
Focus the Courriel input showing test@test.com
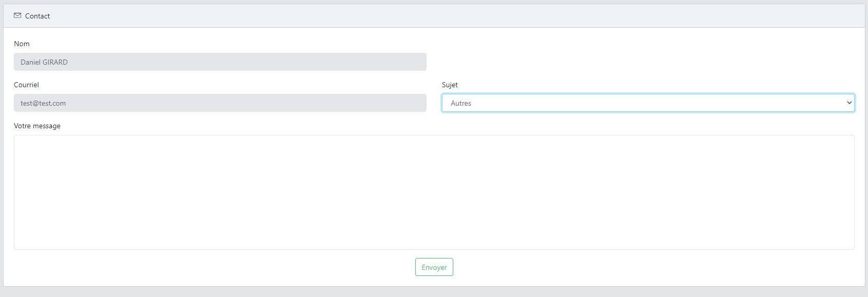[220, 103]
